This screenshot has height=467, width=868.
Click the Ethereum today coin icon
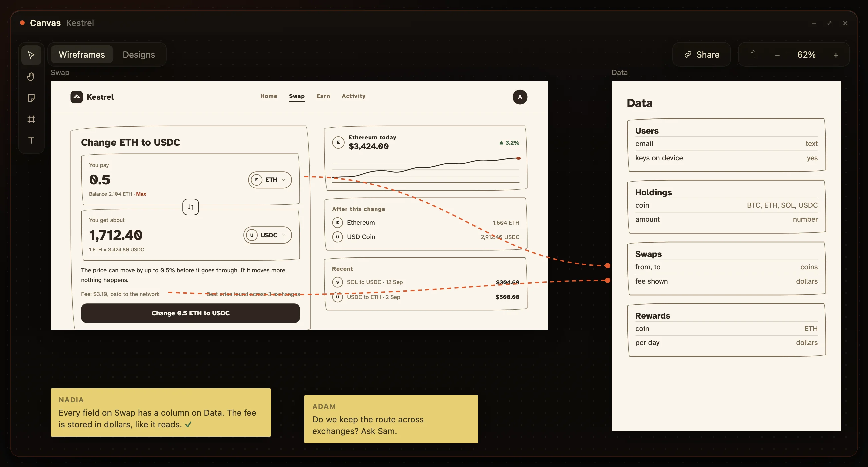(x=338, y=142)
